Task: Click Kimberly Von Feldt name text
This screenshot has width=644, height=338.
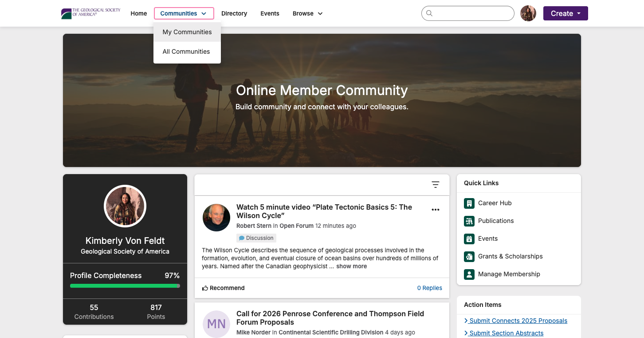Action: [125, 241]
